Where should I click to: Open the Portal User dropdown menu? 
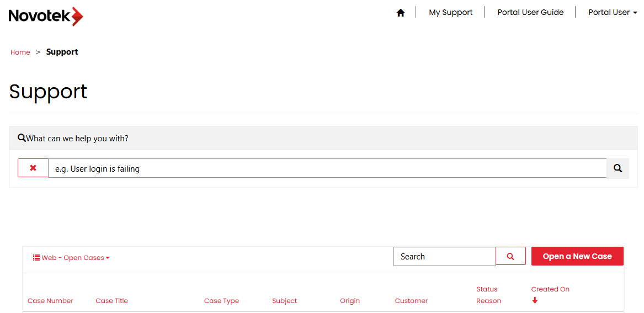(x=613, y=12)
